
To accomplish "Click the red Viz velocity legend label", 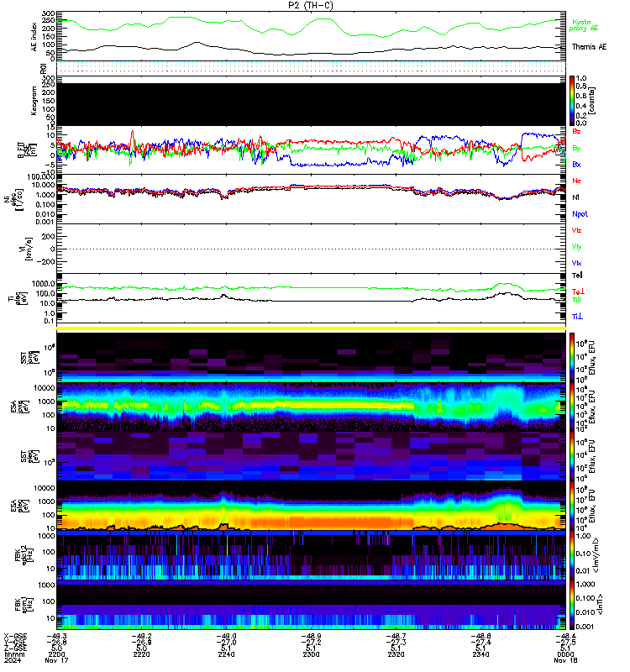I will coord(576,230).
